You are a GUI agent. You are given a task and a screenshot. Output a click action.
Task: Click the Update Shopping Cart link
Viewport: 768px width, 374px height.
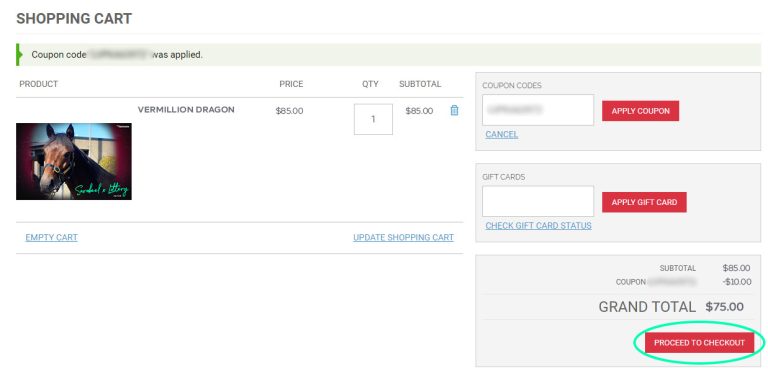403,237
